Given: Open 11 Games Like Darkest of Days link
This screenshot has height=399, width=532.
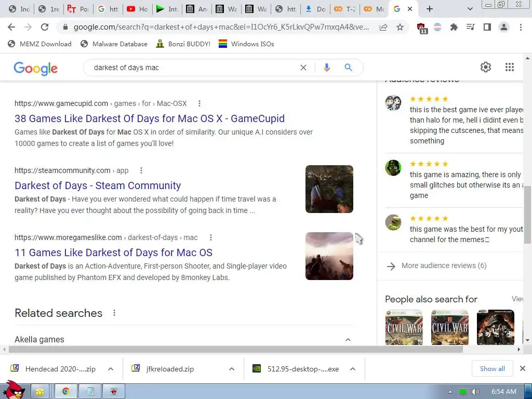Looking at the screenshot, I should pos(113,253).
